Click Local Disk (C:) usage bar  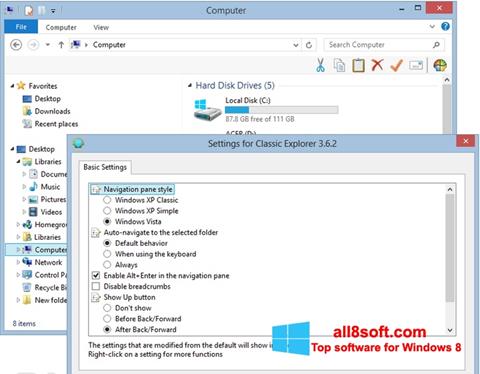pyautogui.click(x=282, y=110)
